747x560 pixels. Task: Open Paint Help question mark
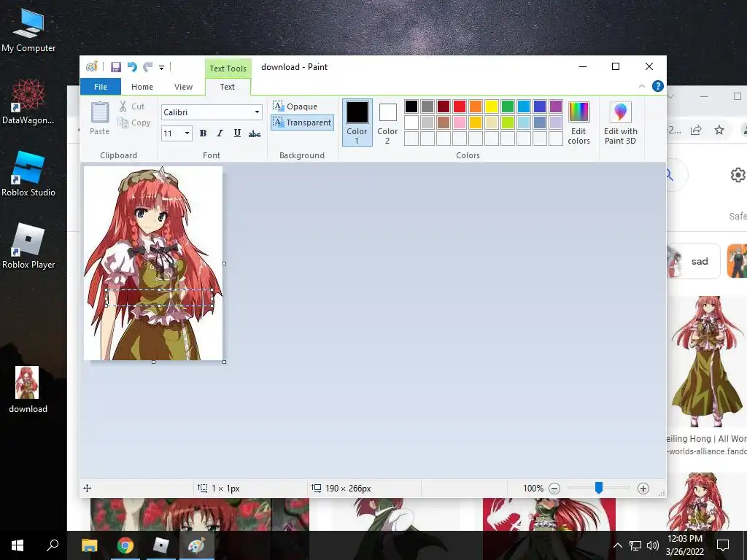pyautogui.click(x=657, y=86)
